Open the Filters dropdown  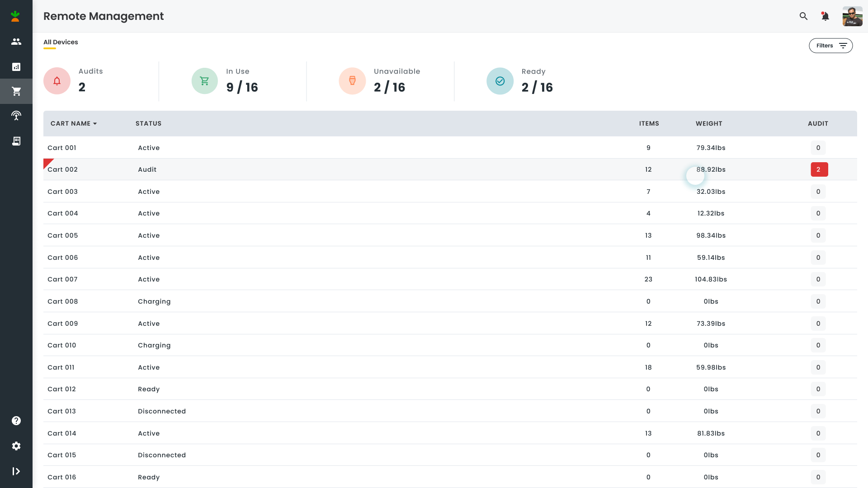(830, 46)
